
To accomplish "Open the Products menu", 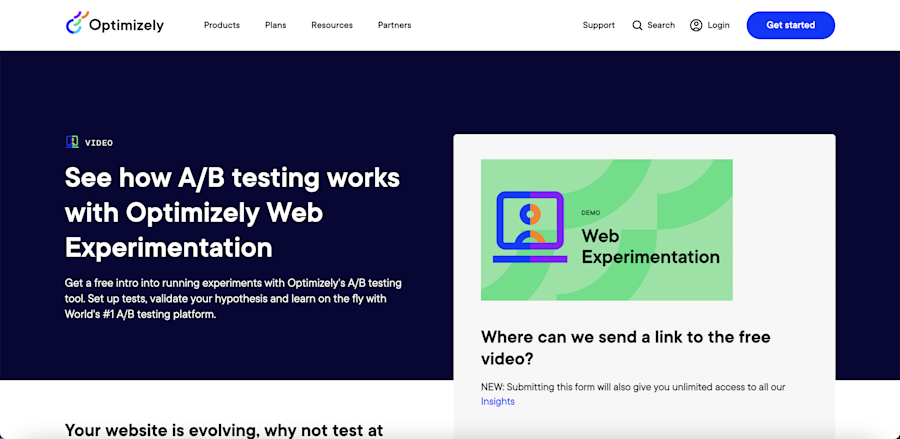I will 222,25.
